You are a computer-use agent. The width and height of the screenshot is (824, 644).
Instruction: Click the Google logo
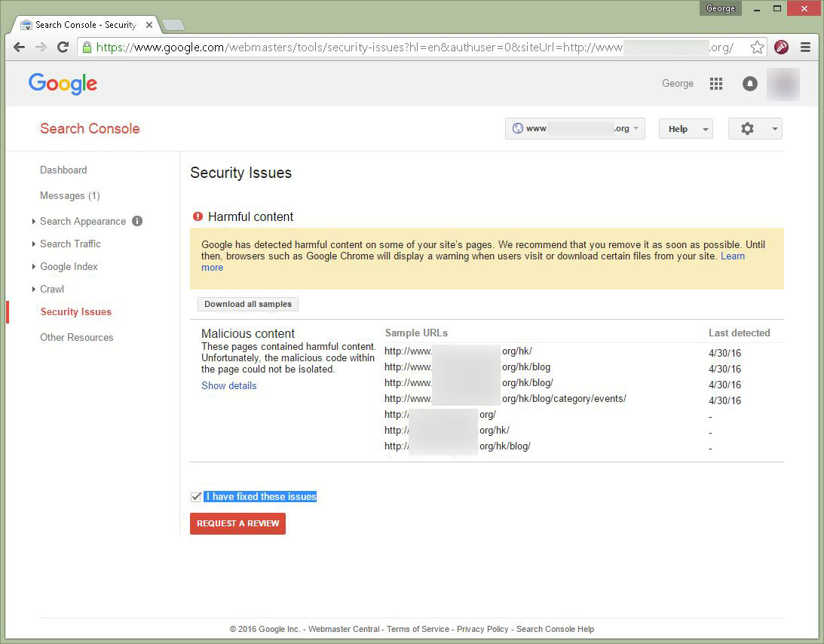63,84
